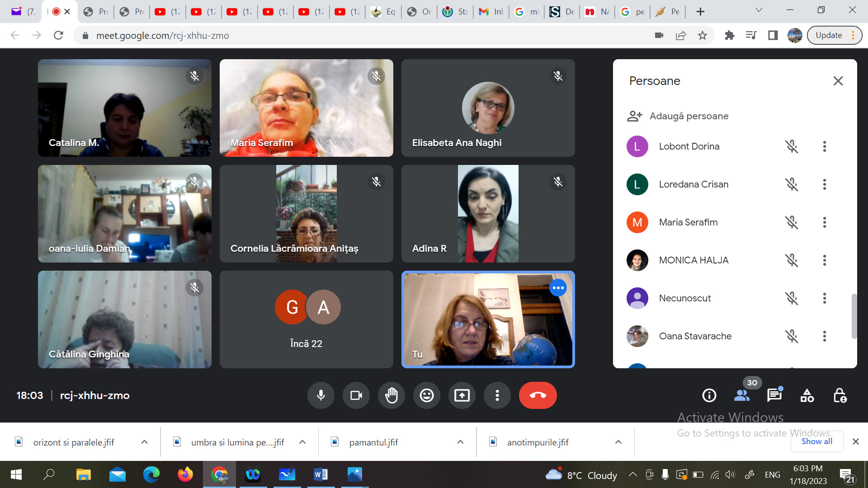This screenshot has height=488, width=868.
Task: Click Show all downloads
Action: point(816,441)
